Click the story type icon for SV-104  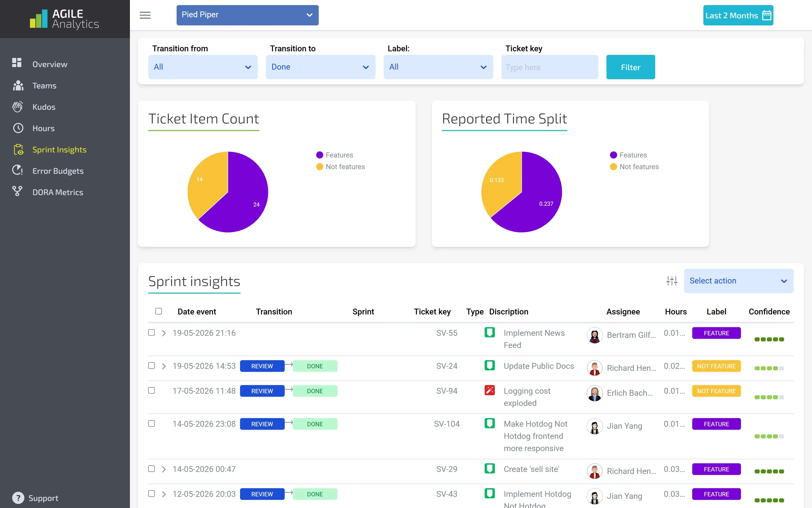[x=489, y=423]
